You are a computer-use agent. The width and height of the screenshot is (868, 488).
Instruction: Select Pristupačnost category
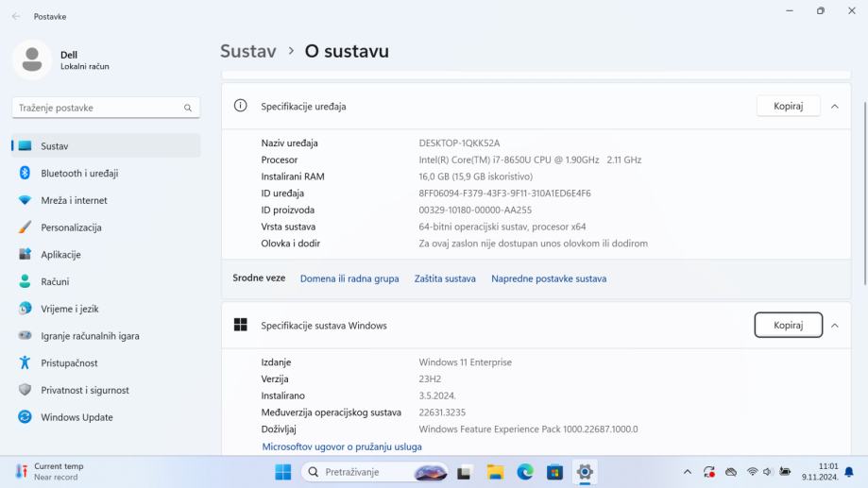tap(106, 363)
